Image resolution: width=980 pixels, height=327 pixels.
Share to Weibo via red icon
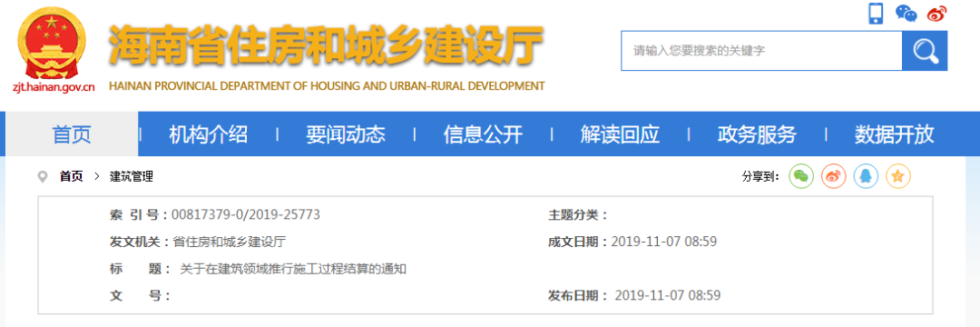click(834, 177)
